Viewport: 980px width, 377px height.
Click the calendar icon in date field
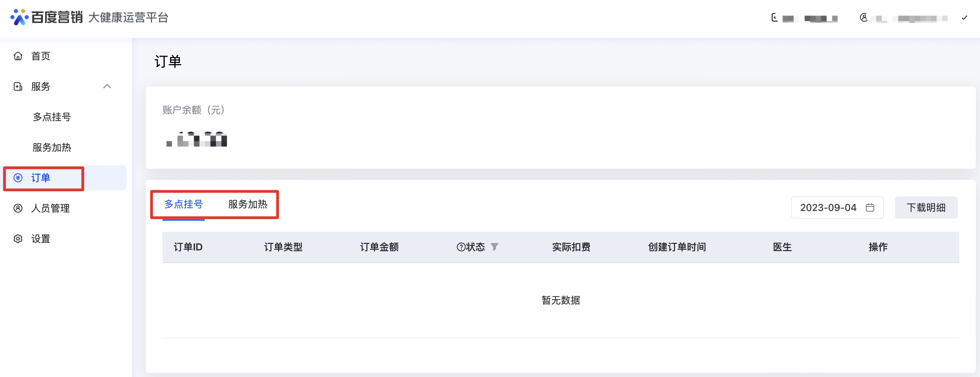coord(870,207)
